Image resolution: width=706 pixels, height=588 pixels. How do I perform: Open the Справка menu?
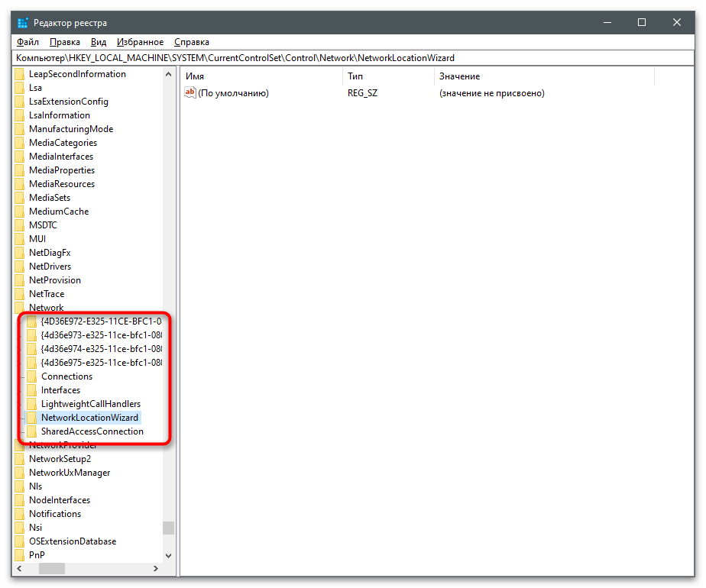point(191,42)
